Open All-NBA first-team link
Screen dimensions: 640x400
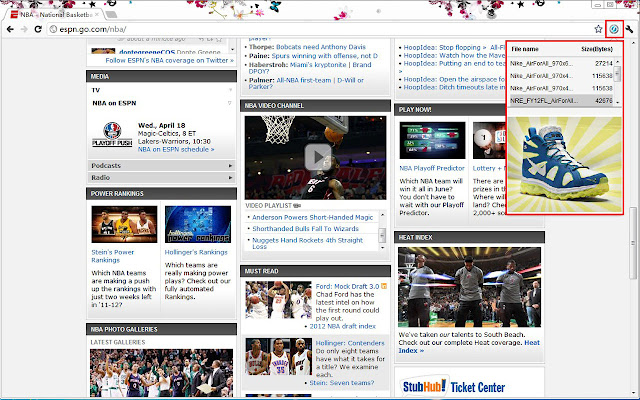coord(304,80)
